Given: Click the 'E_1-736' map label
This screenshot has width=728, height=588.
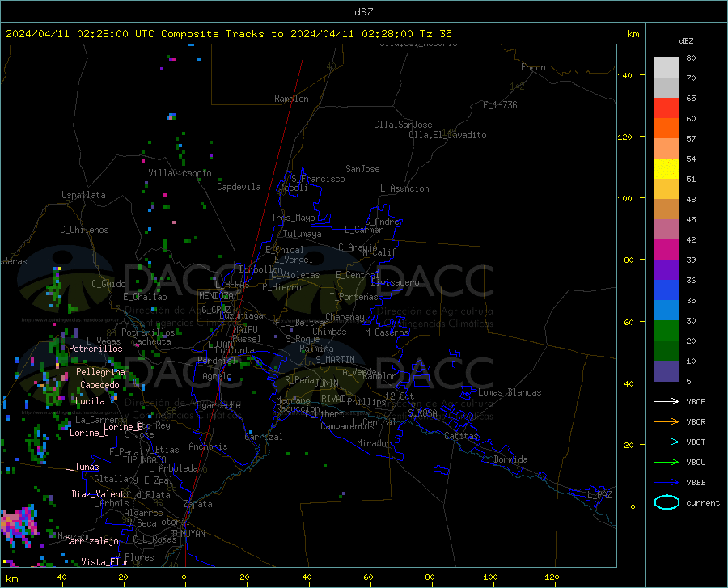Looking at the screenshot, I should (x=500, y=105).
